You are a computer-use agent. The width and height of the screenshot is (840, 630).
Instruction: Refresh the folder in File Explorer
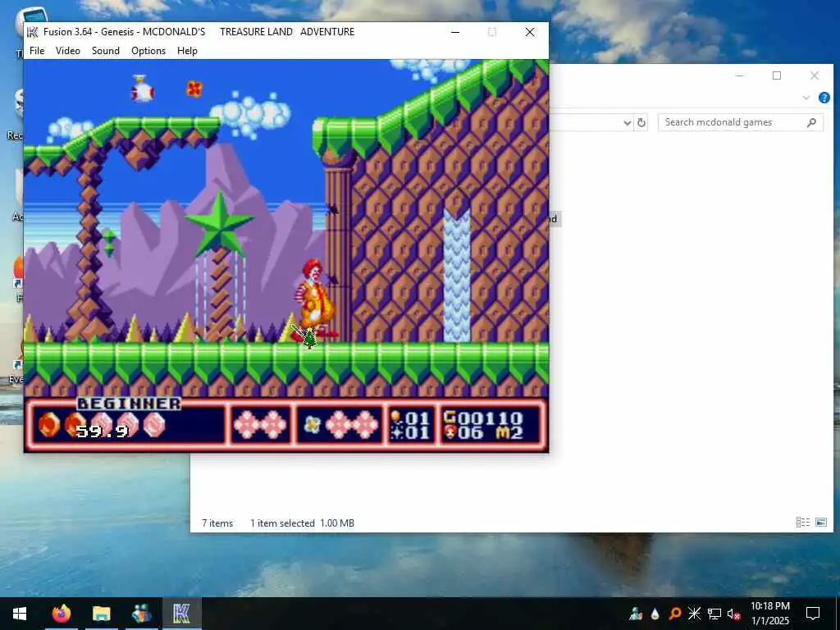click(x=641, y=123)
